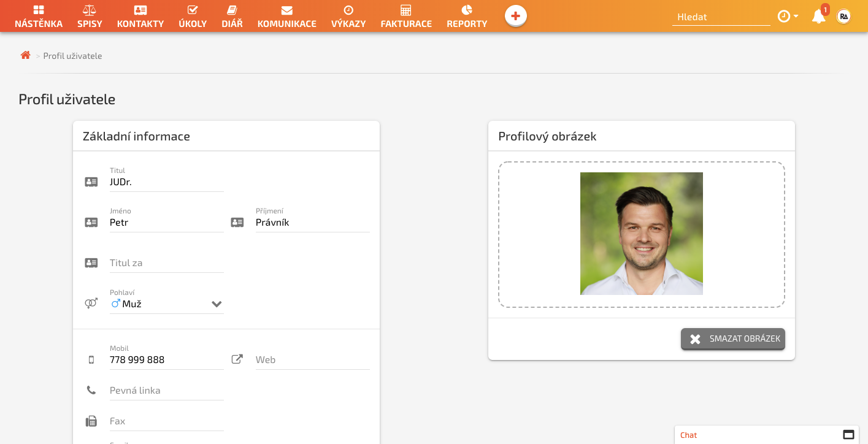Click the phone handset icon
Image resolution: width=868 pixels, height=444 pixels.
click(91, 390)
